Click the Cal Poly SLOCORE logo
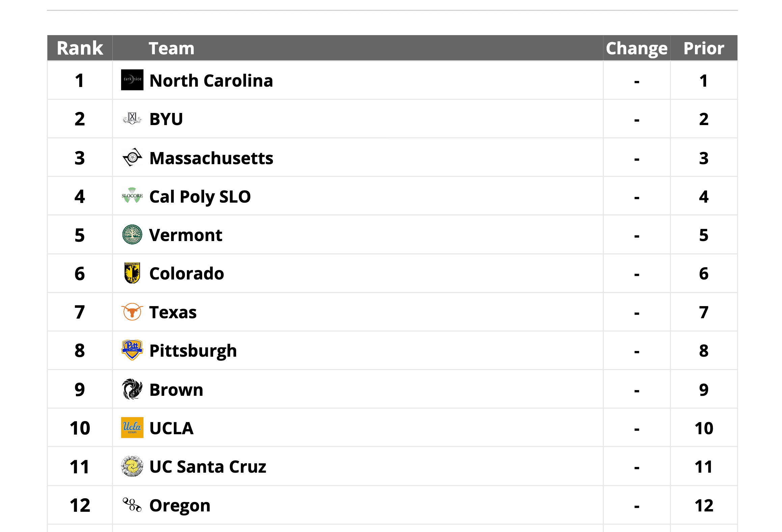Viewport: 782px width, 532px height. (x=132, y=196)
